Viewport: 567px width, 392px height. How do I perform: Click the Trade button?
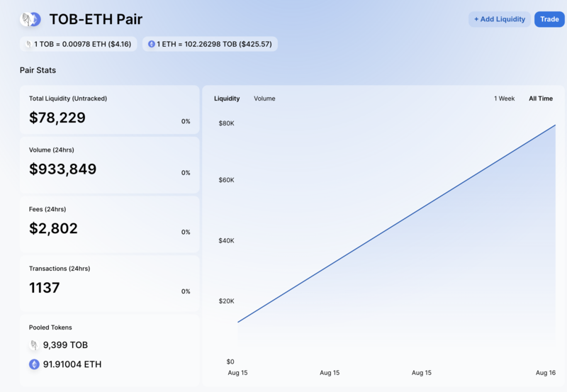click(549, 19)
